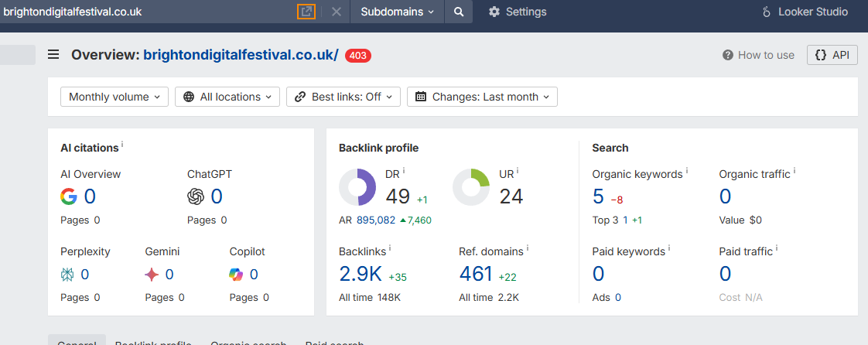Screen dimensions: 868x345
Task: Open the Top 3 keywords value 1
Action: tap(626, 220)
